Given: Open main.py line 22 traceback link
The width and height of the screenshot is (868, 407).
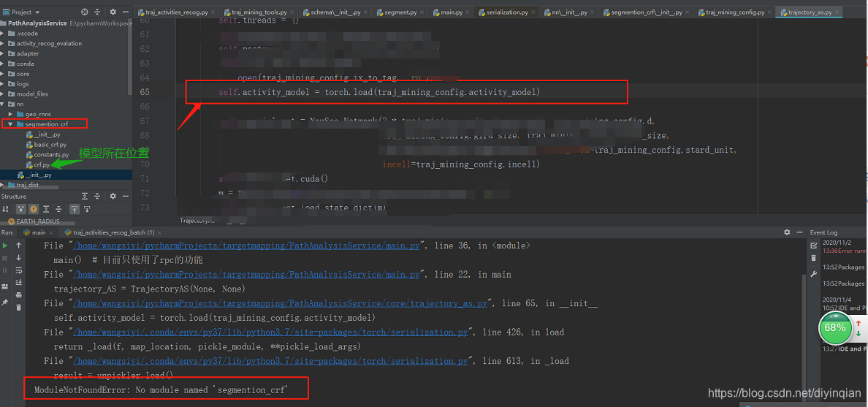Looking at the screenshot, I should pyautogui.click(x=246, y=275).
